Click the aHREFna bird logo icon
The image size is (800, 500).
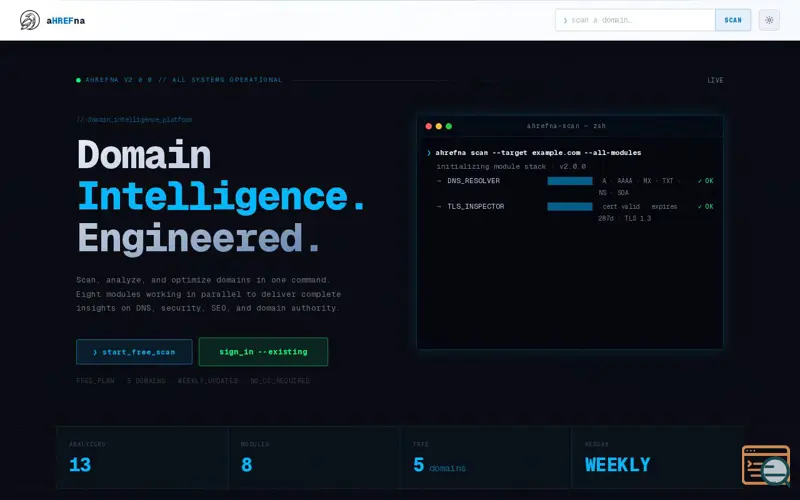click(30, 20)
